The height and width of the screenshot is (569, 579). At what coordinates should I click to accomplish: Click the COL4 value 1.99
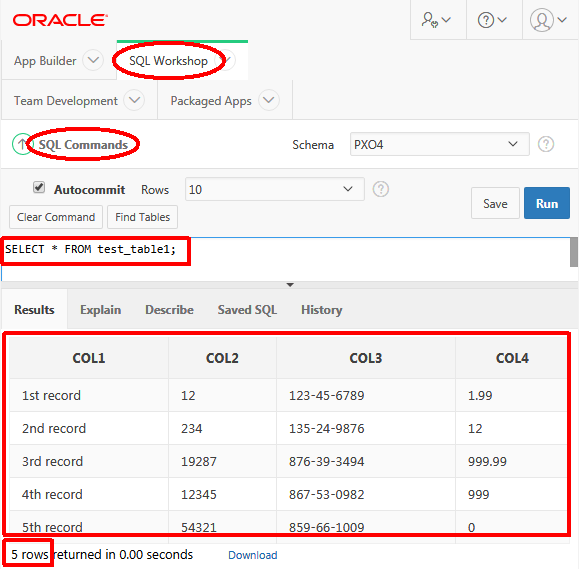(x=480, y=395)
